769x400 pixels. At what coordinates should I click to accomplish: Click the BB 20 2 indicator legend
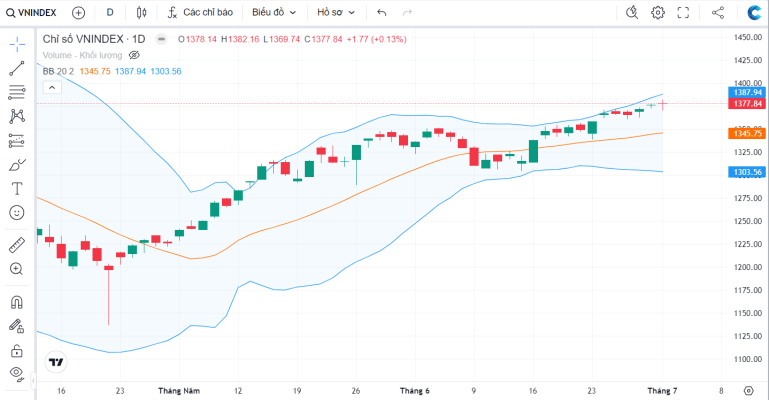(58, 72)
